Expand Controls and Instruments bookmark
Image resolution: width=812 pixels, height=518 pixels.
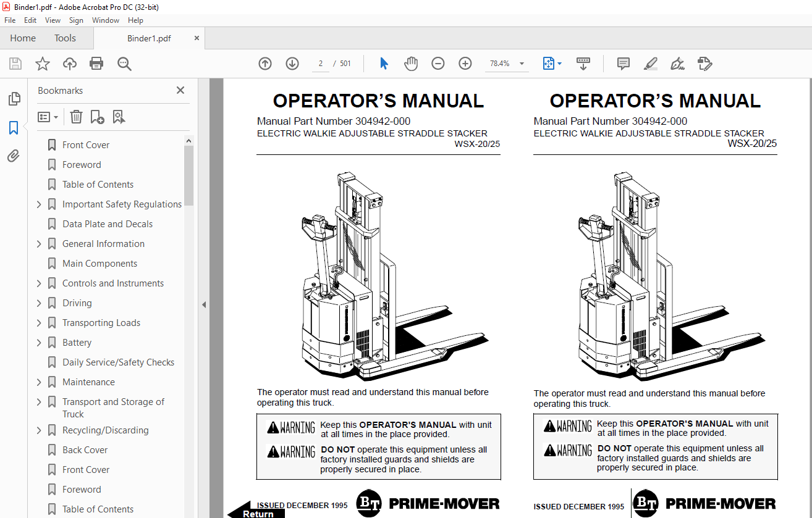39,283
